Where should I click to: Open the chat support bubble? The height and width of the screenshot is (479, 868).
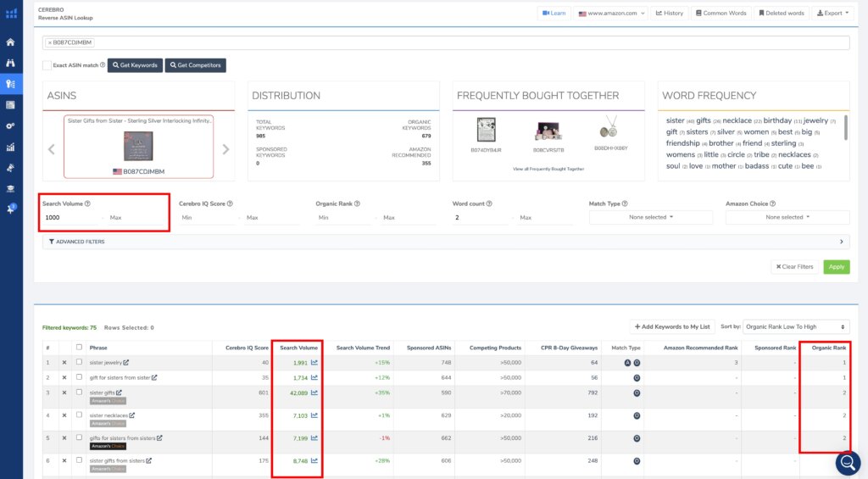(847, 462)
